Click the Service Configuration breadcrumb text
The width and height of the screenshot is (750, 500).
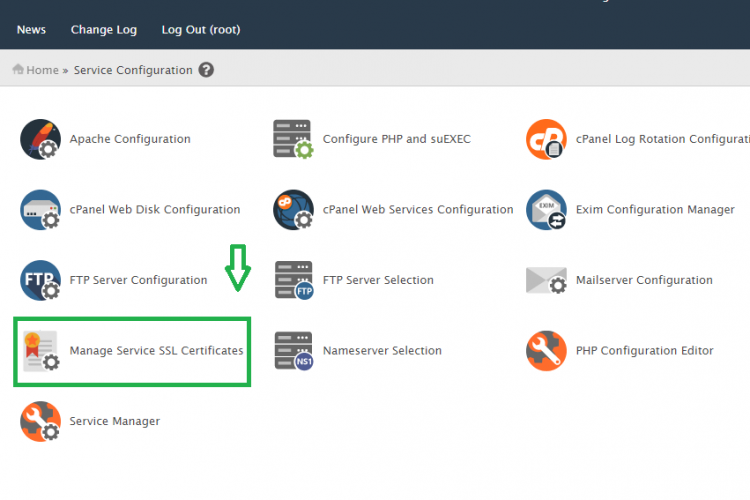(x=133, y=70)
